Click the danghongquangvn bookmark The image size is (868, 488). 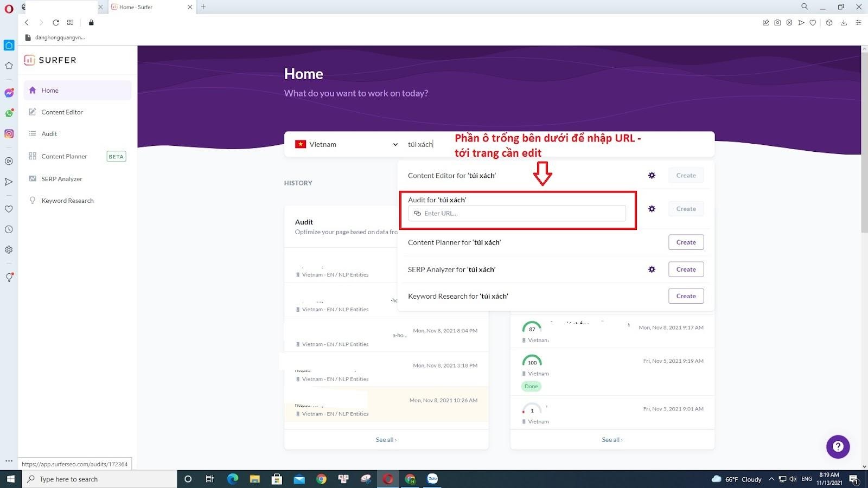55,37
